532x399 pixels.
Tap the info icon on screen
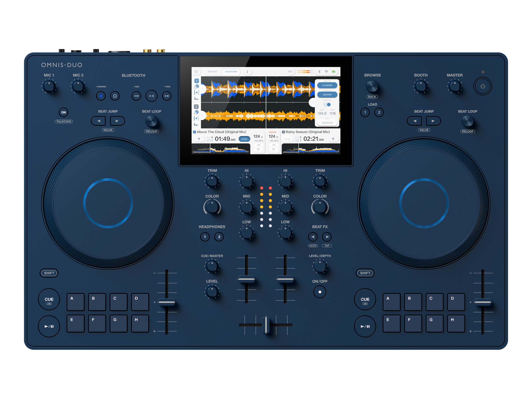point(247,72)
